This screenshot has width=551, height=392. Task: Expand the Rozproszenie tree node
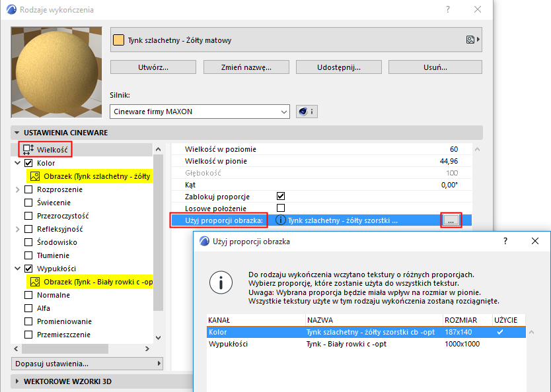coord(18,189)
